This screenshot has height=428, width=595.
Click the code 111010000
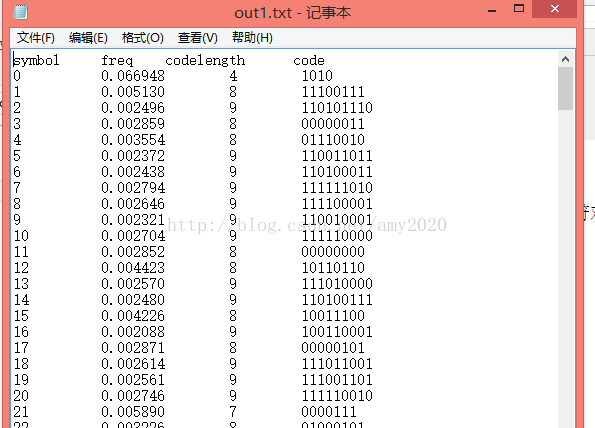coord(337,284)
